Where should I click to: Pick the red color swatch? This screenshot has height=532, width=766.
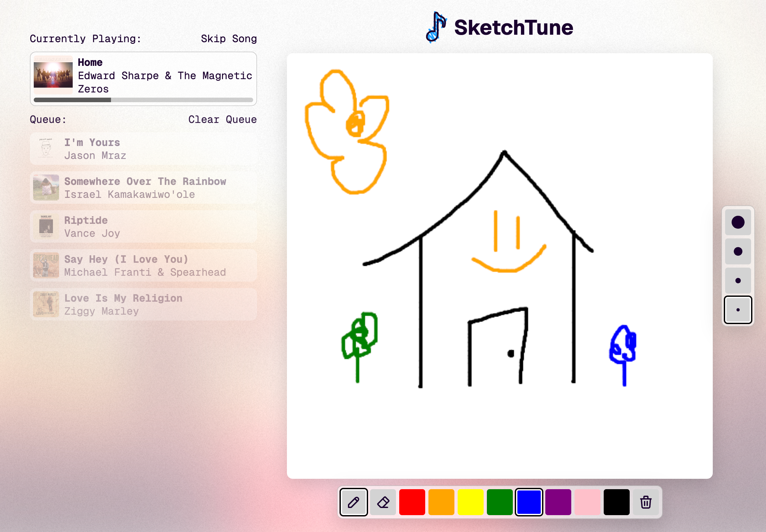(x=412, y=502)
